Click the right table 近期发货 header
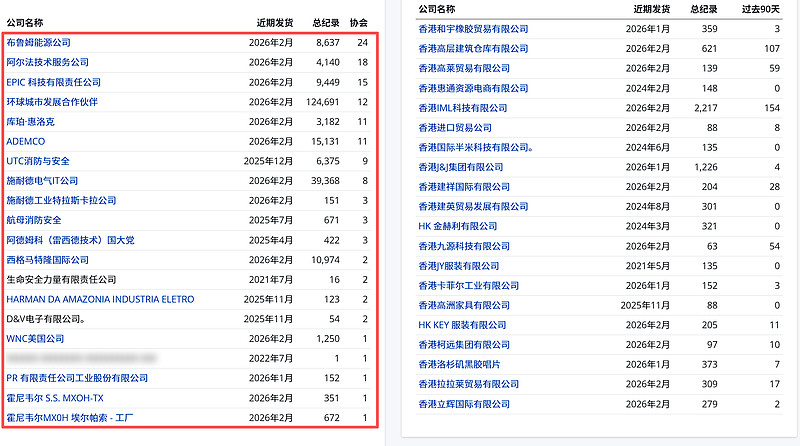The height and width of the screenshot is (446, 800). coord(652,9)
